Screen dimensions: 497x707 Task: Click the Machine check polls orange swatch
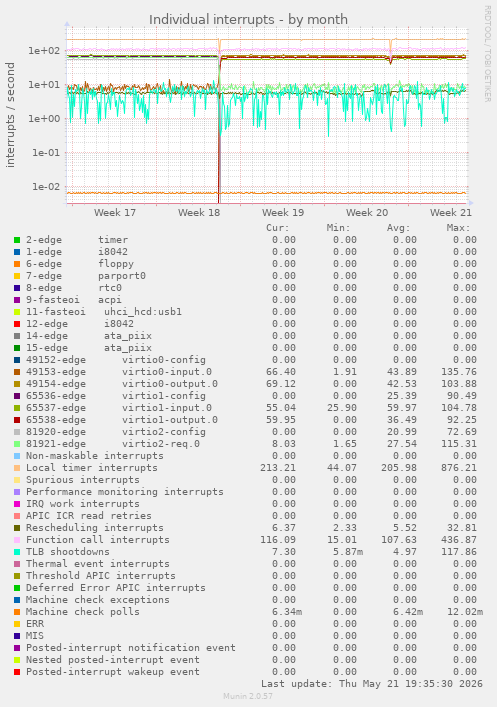coord(17,612)
